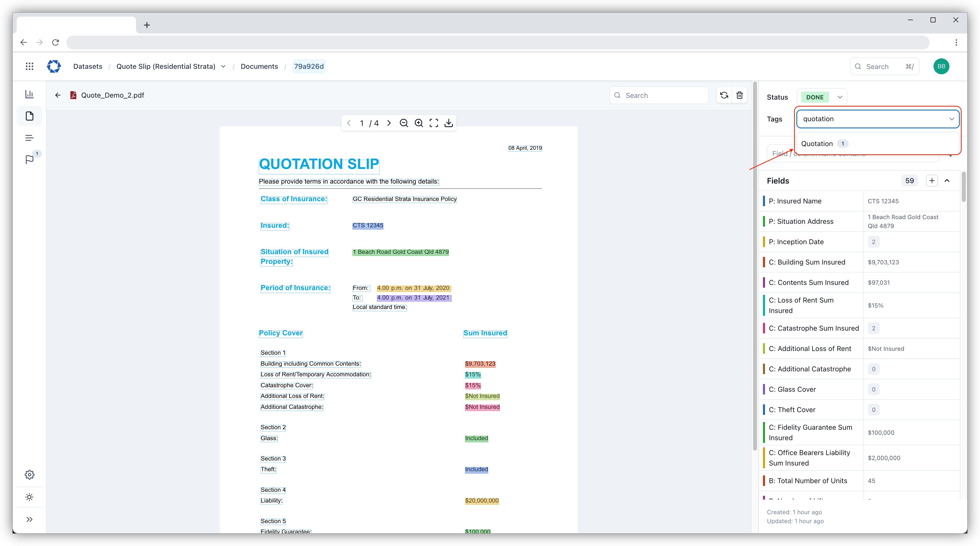Open Quote Slip dataset dropdown arrow

point(223,67)
